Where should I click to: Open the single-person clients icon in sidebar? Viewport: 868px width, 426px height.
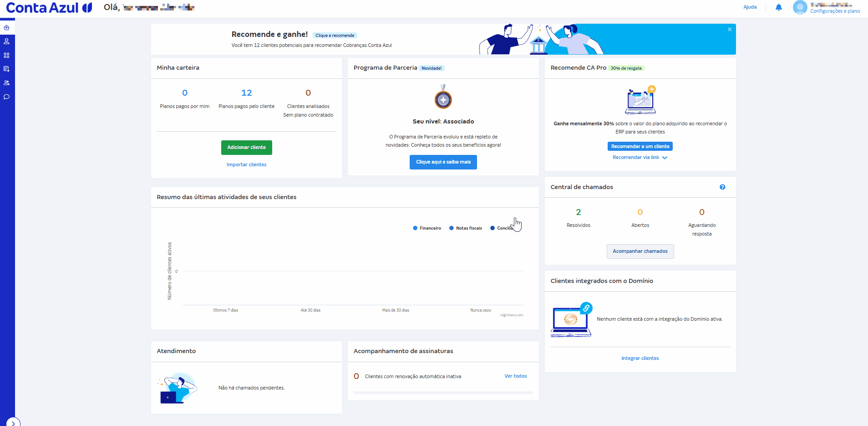(6, 41)
